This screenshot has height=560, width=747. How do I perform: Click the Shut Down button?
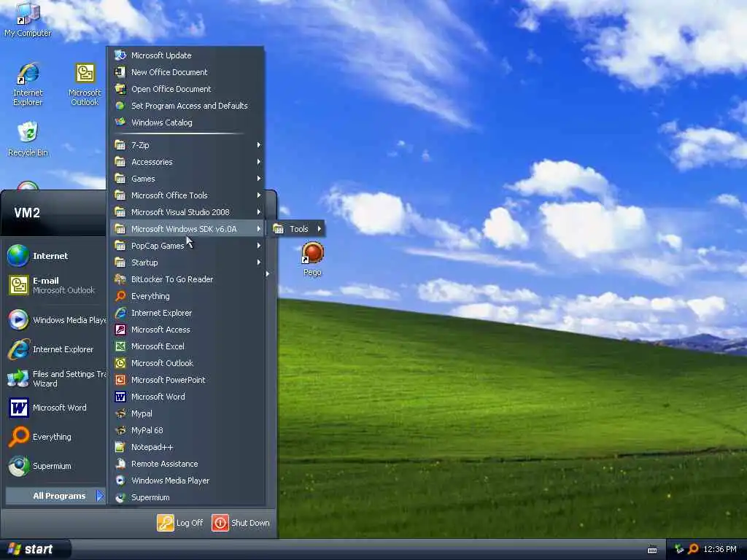point(241,523)
